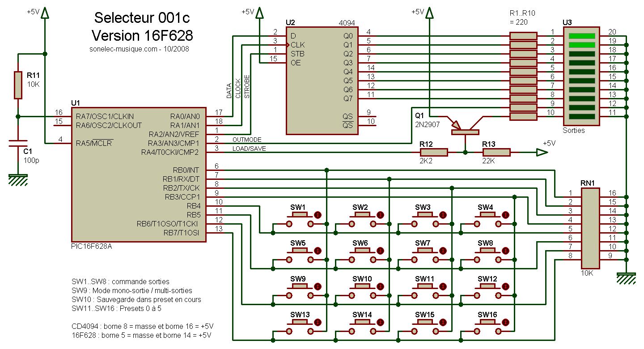Click the resistor feeding U3 pin 10
644x349 pixels.
523,116
